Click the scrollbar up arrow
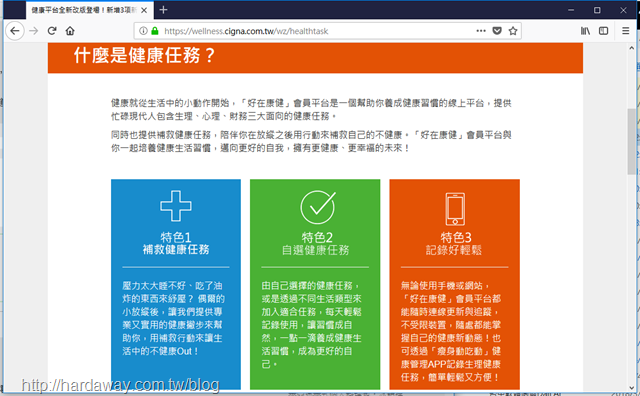 point(631,48)
